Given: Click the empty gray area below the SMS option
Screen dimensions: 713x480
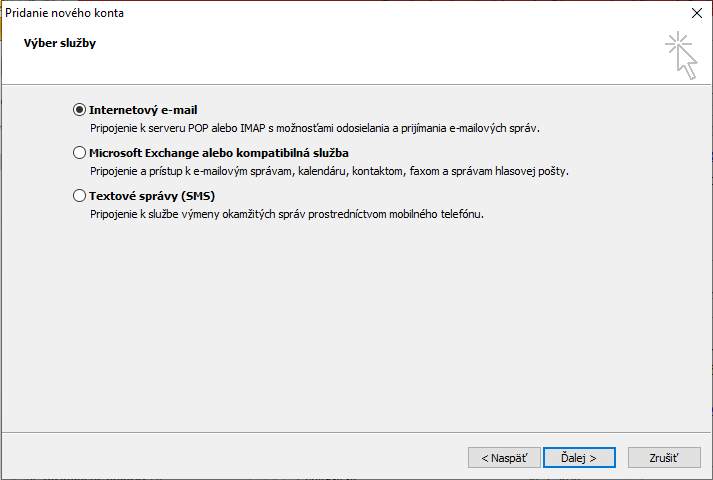Looking at the screenshot, I should pos(350,320).
